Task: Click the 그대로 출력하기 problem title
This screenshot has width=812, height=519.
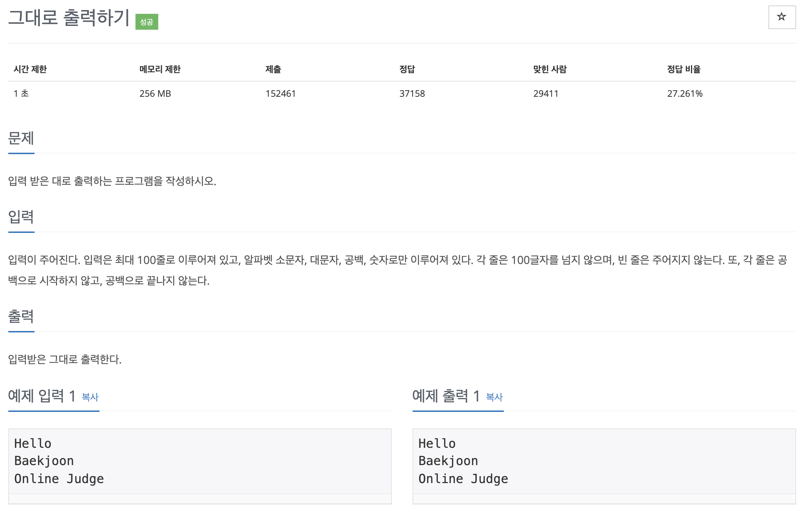Action: [69, 18]
